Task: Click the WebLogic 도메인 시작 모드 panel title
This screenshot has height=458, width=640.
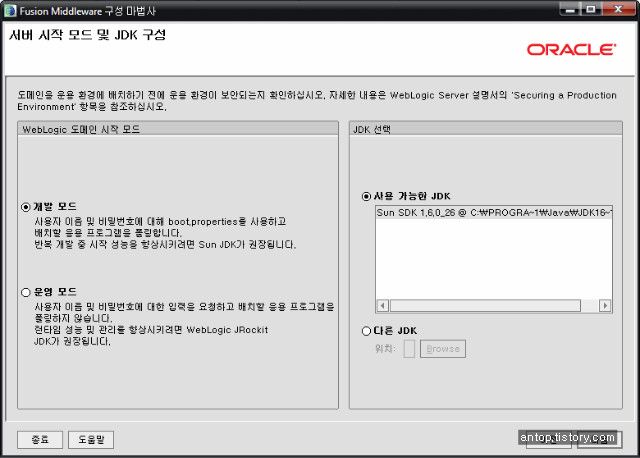Action: [x=81, y=129]
